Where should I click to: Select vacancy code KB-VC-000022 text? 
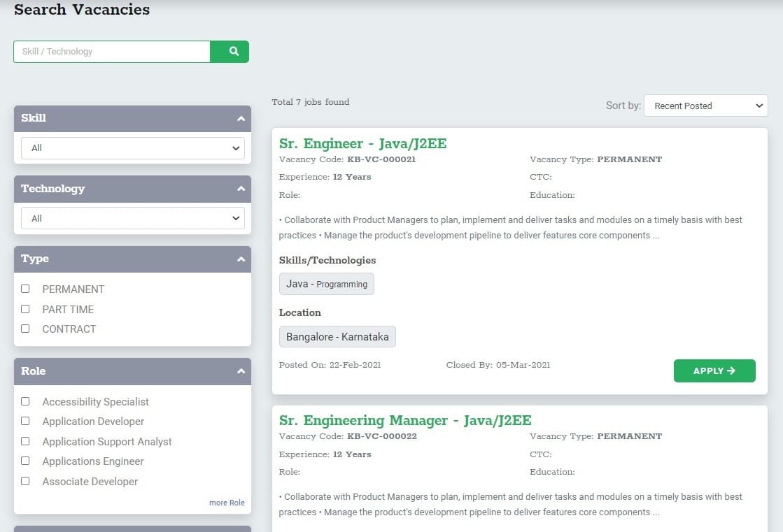pyautogui.click(x=382, y=436)
